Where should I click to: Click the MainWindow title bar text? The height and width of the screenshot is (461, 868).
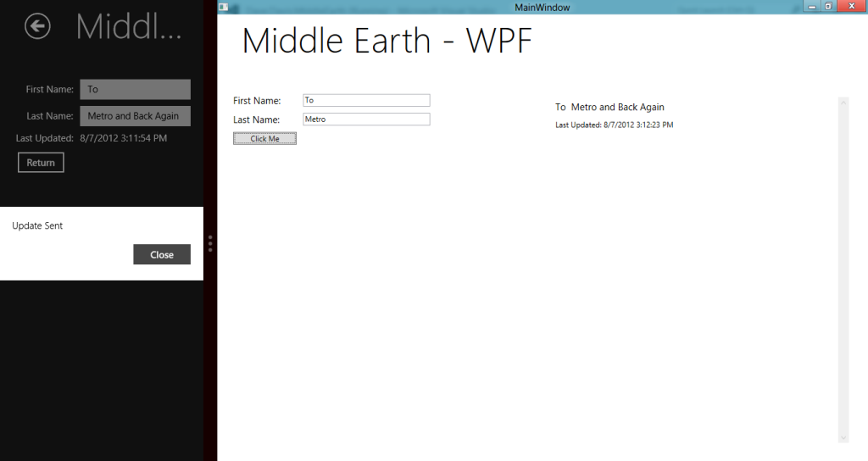tap(542, 7)
